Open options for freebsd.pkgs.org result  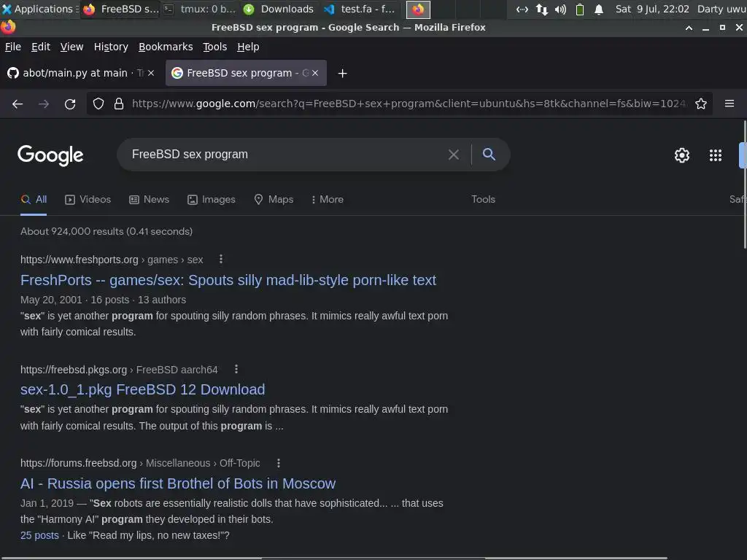(x=236, y=369)
